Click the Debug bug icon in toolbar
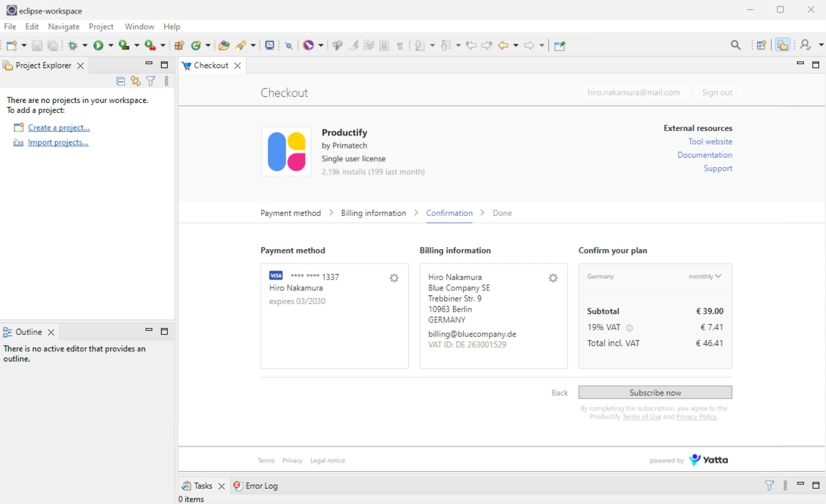The width and height of the screenshot is (826, 504). coord(72,45)
